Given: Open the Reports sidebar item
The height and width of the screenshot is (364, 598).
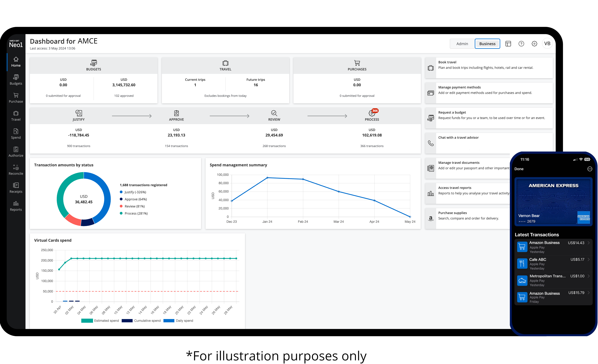Looking at the screenshot, I should (x=16, y=206).
